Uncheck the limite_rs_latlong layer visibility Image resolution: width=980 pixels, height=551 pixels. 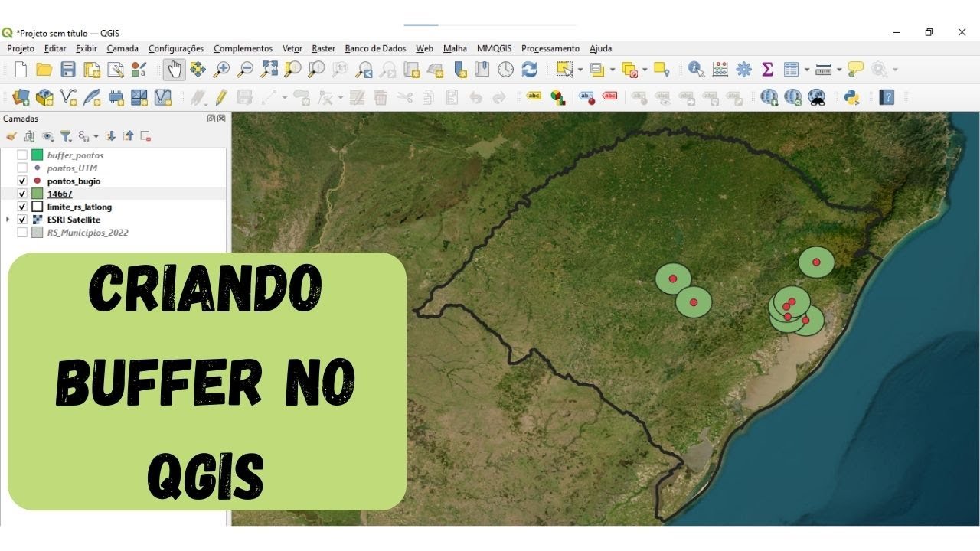click(x=22, y=207)
